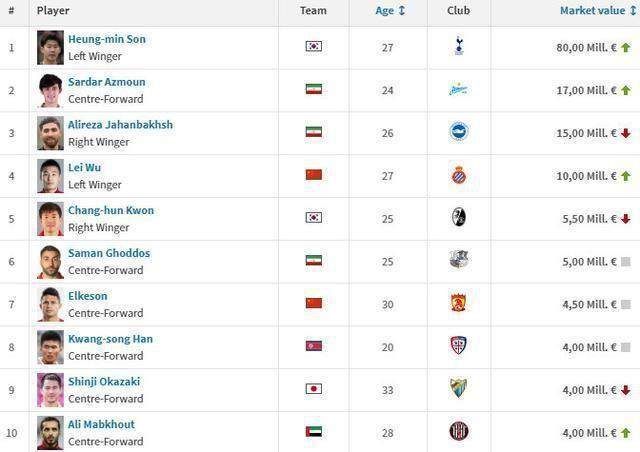Click the Espanyol club badge

pyautogui.click(x=459, y=175)
